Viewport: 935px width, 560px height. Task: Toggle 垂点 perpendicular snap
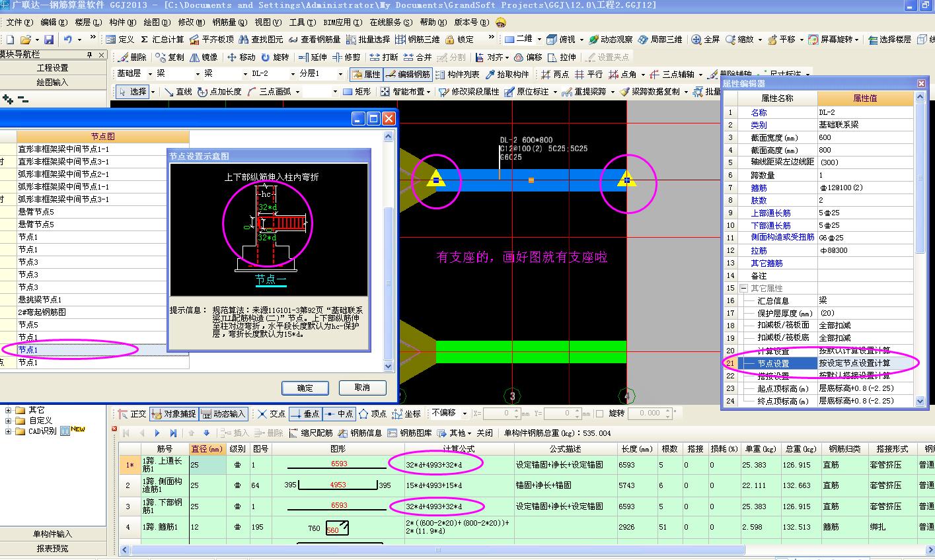[x=305, y=414]
